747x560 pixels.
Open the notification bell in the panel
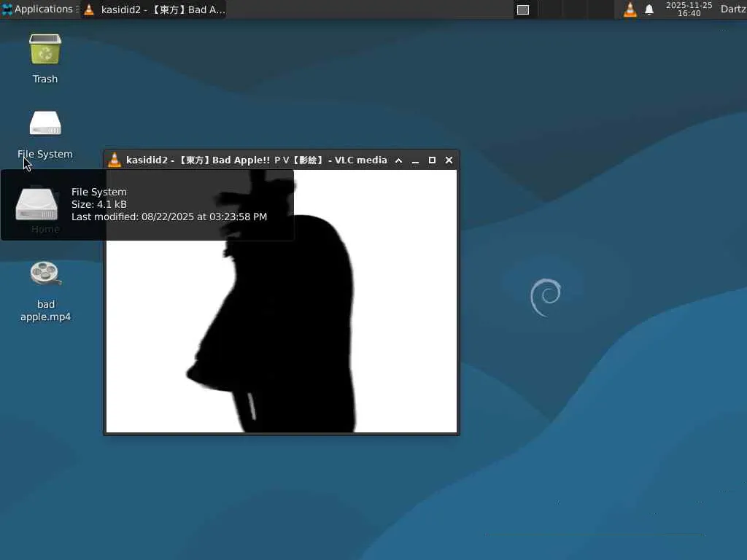(649, 9)
